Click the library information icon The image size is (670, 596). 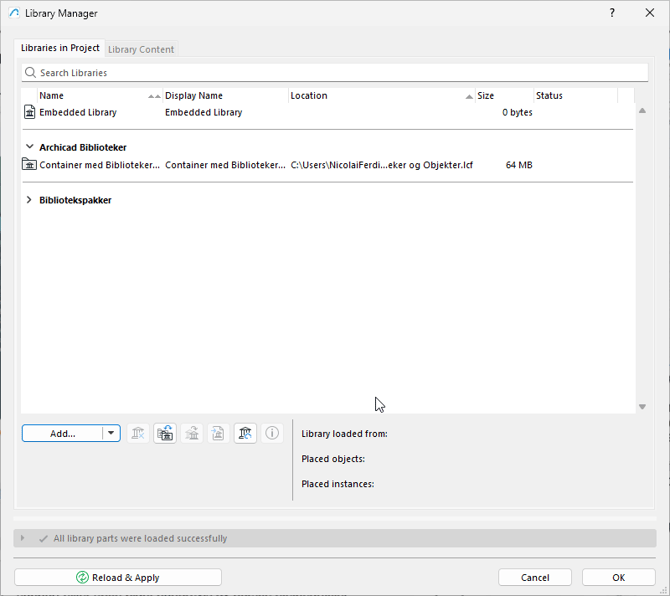pos(272,433)
